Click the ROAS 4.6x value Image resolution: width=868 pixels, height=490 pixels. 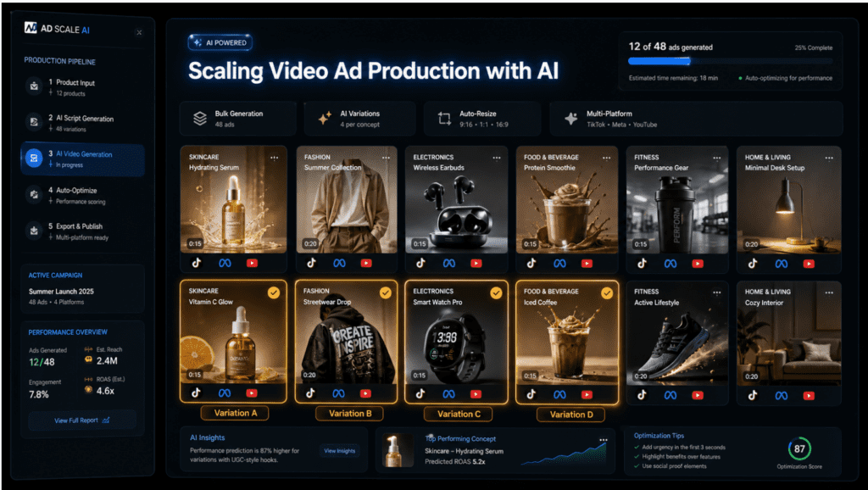pyautogui.click(x=105, y=391)
